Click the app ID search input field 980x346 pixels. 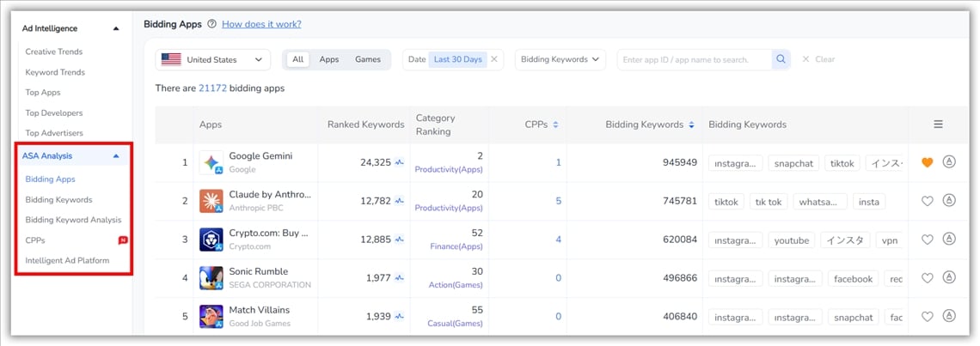693,59
